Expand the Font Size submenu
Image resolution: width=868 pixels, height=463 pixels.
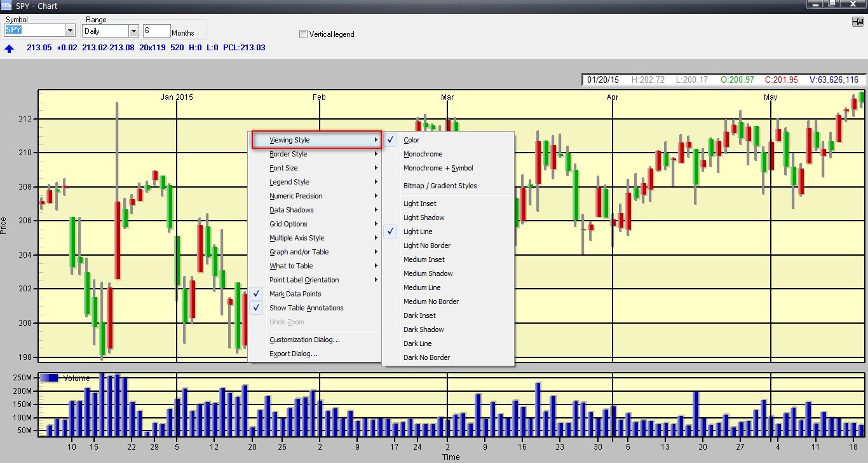pos(316,168)
